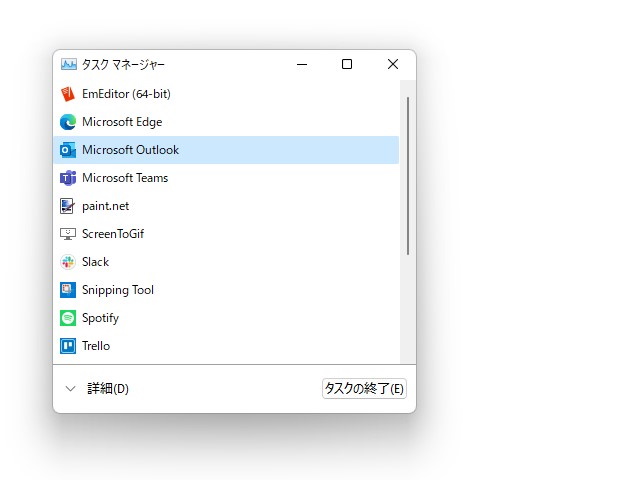Select the Trello task name

(x=96, y=346)
